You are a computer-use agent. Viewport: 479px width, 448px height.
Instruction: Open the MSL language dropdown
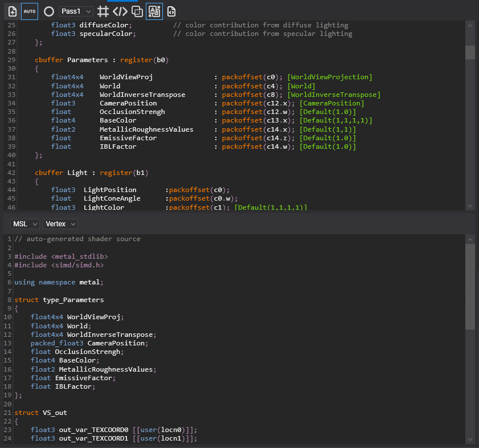24,224
